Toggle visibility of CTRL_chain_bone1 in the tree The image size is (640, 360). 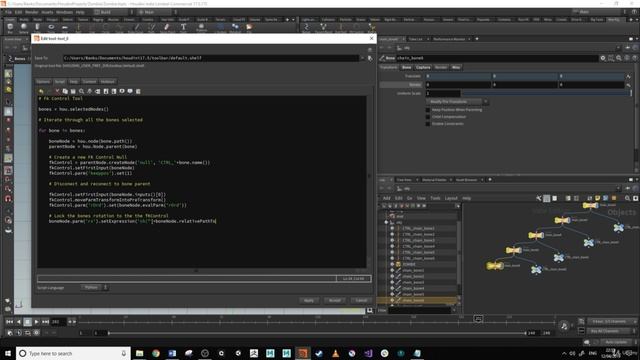point(392,228)
